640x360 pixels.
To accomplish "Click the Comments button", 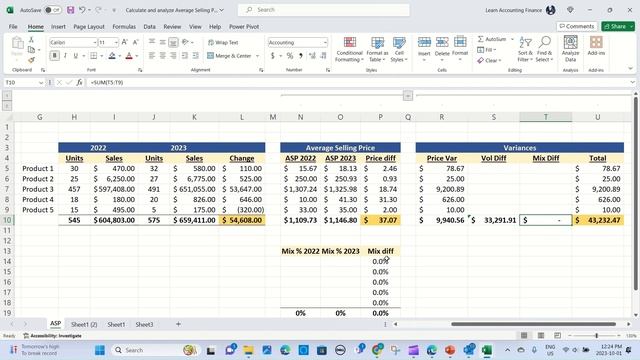I will click(577, 26).
